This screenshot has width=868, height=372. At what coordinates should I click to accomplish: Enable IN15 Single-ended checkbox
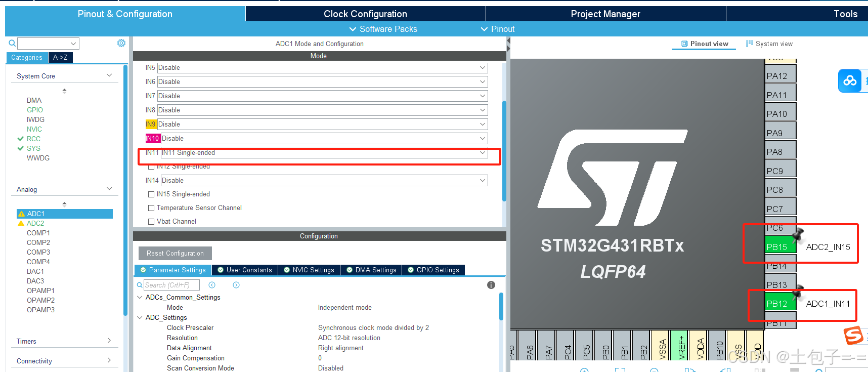[151, 194]
